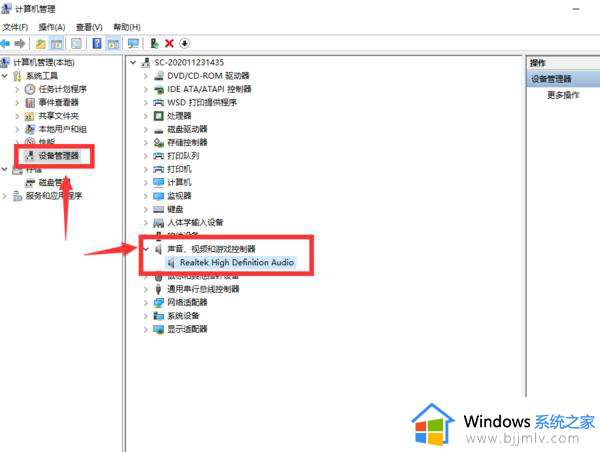Image resolution: width=600 pixels, height=452 pixels.
Task: Click the scan for hardware changes monitor icon
Action: pyautogui.click(x=133, y=43)
